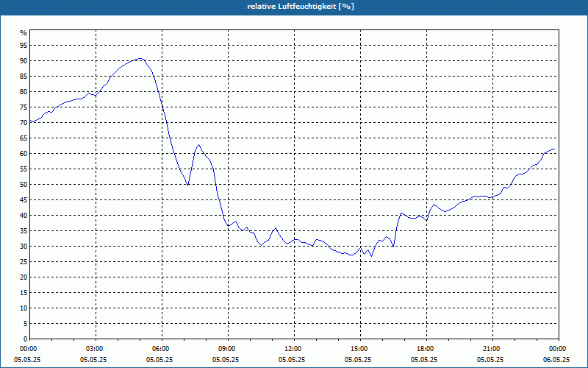Click the 80 y-axis label
Screen dimensions: 588x368
24,91
